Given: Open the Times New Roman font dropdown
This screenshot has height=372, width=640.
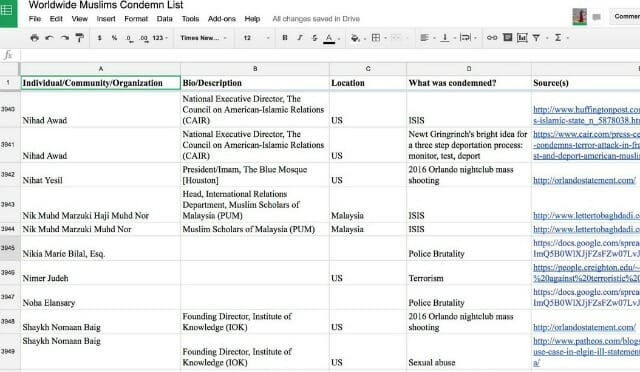Looking at the screenshot, I should [x=203, y=38].
